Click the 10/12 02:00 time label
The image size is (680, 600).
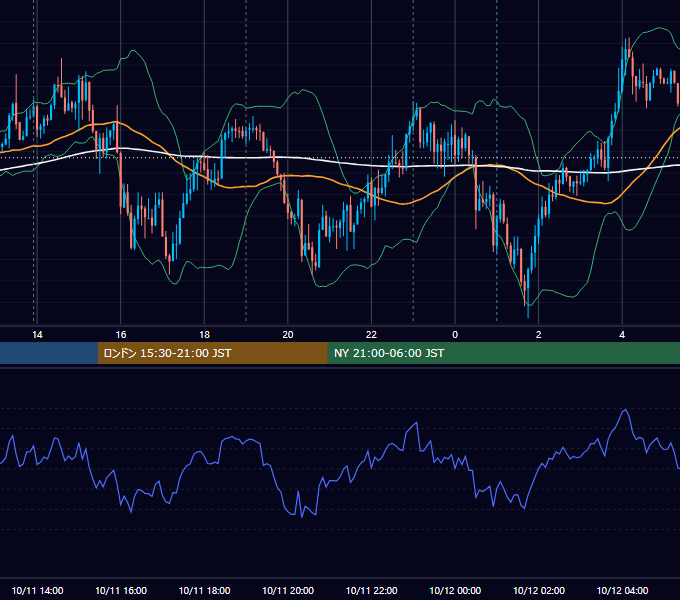[x=539, y=590]
